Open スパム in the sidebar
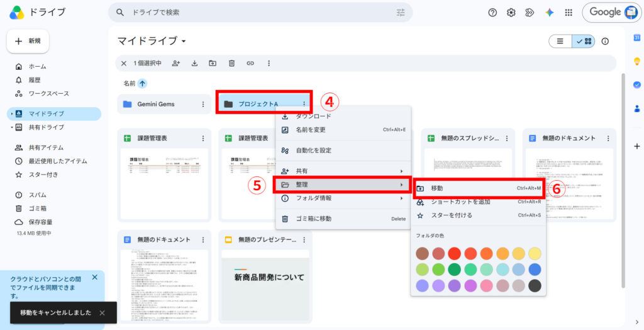The width and height of the screenshot is (644, 330). (54, 195)
